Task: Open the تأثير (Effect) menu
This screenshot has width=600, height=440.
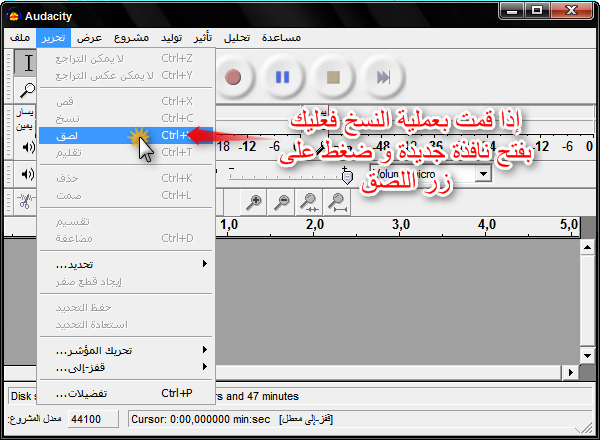Action: click(202, 37)
